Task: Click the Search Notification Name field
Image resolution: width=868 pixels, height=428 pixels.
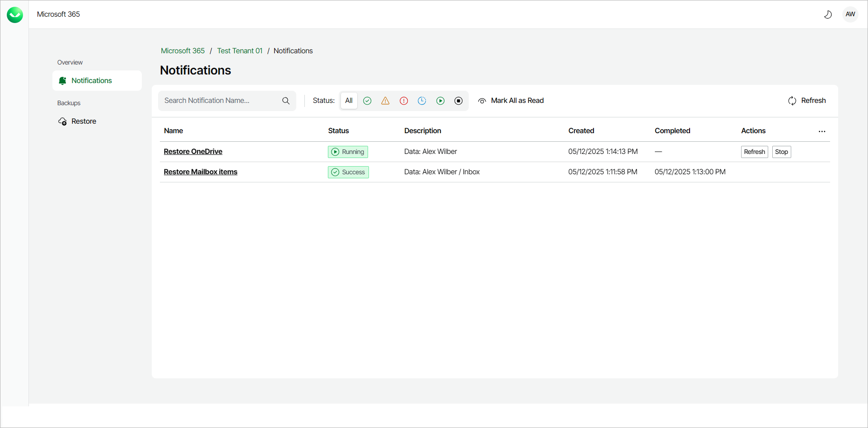Action: (x=217, y=101)
